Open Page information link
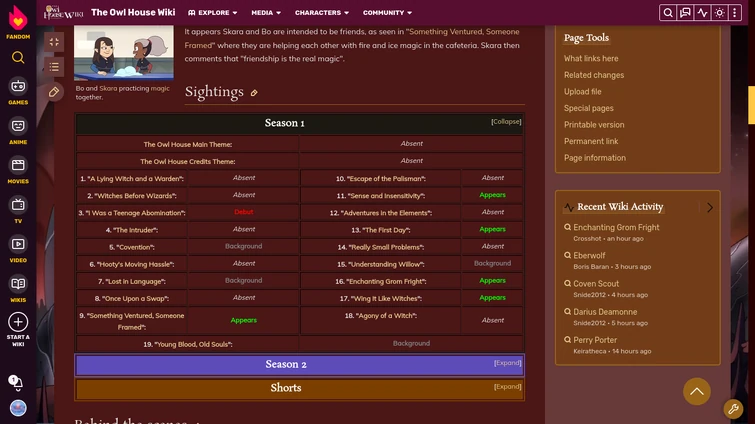This screenshot has height=424, width=755. tap(595, 158)
